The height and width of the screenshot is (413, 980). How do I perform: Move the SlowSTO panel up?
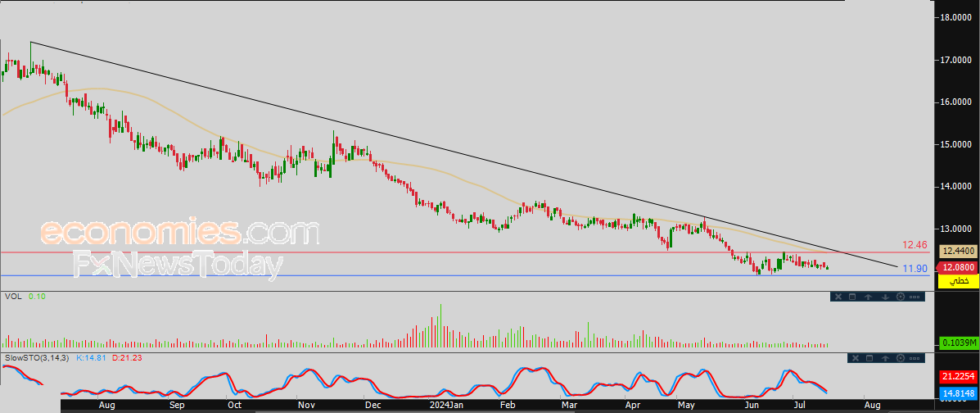pos(886,358)
